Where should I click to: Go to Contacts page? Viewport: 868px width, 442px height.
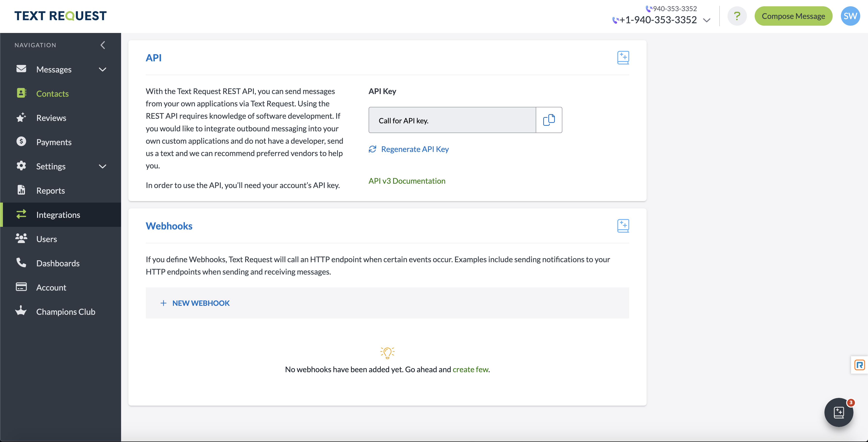point(53,94)
